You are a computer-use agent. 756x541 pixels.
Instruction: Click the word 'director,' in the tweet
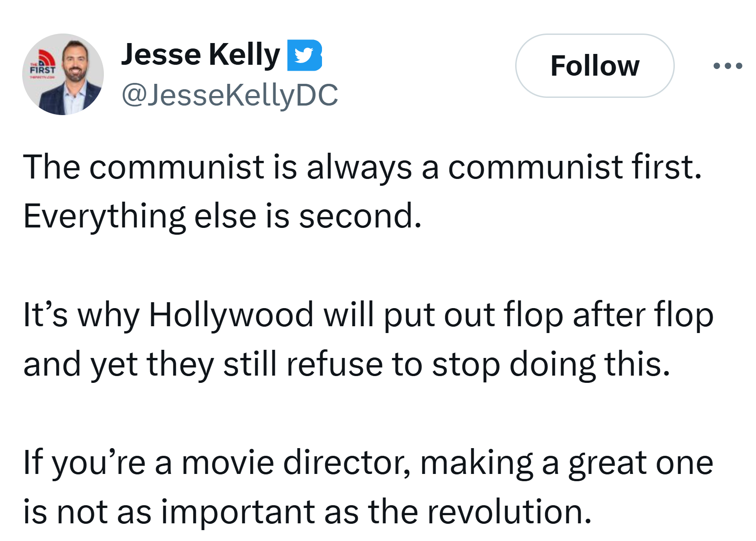click(347, 463)
